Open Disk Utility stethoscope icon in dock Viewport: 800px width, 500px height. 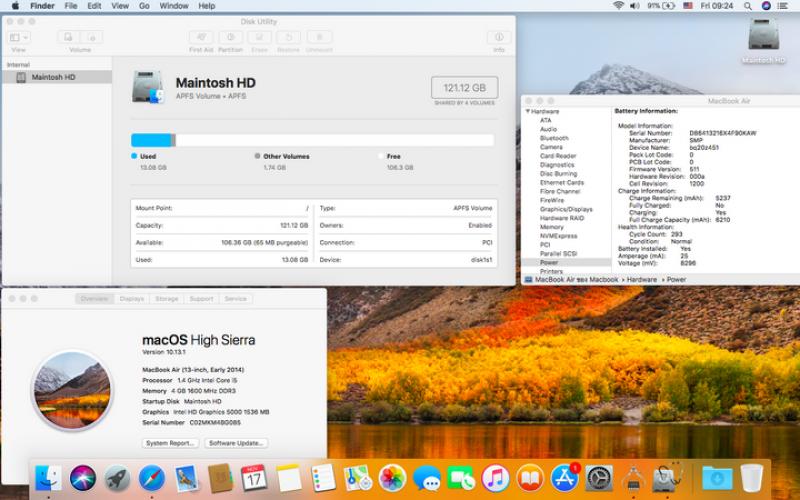coord(667,479)
